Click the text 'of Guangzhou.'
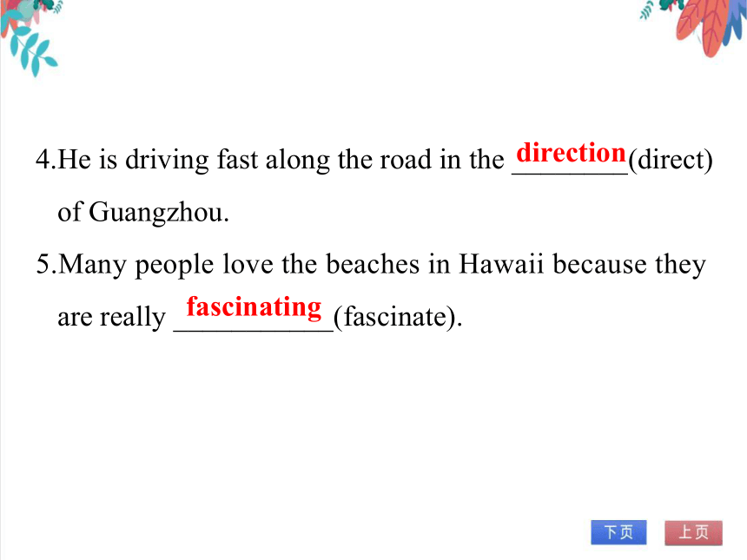747x560 pixels. coord(143,212)
